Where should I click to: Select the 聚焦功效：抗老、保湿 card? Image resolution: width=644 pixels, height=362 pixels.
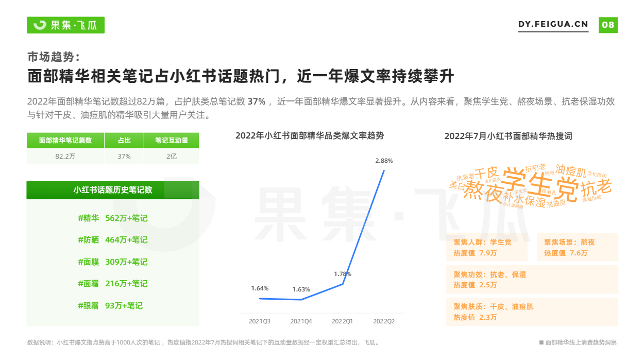532,280
